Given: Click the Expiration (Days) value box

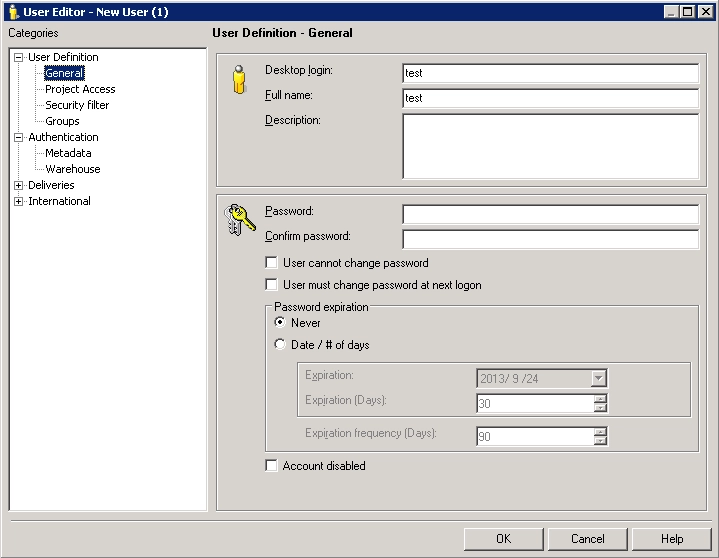Looking at the screenshot, I should click(x=535, y=403).
